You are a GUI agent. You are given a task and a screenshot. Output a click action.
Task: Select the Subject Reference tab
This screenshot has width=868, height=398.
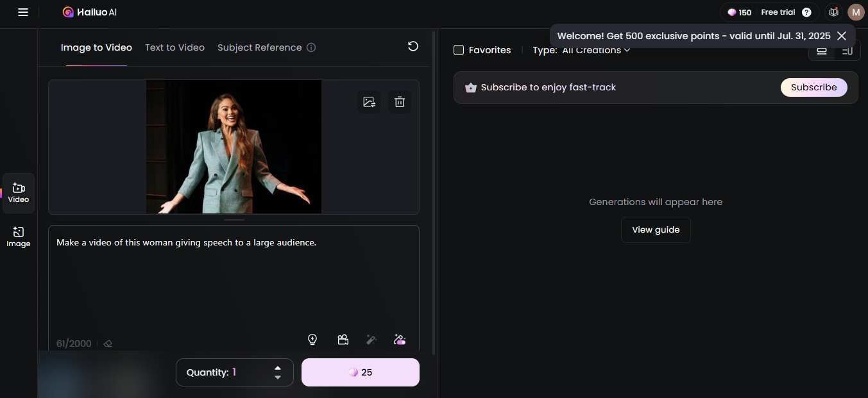(x=259, y=47)
